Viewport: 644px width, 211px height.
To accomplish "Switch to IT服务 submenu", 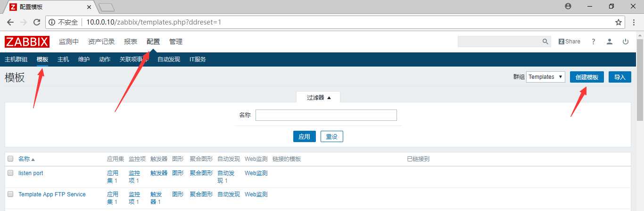I will pos(198,59).
